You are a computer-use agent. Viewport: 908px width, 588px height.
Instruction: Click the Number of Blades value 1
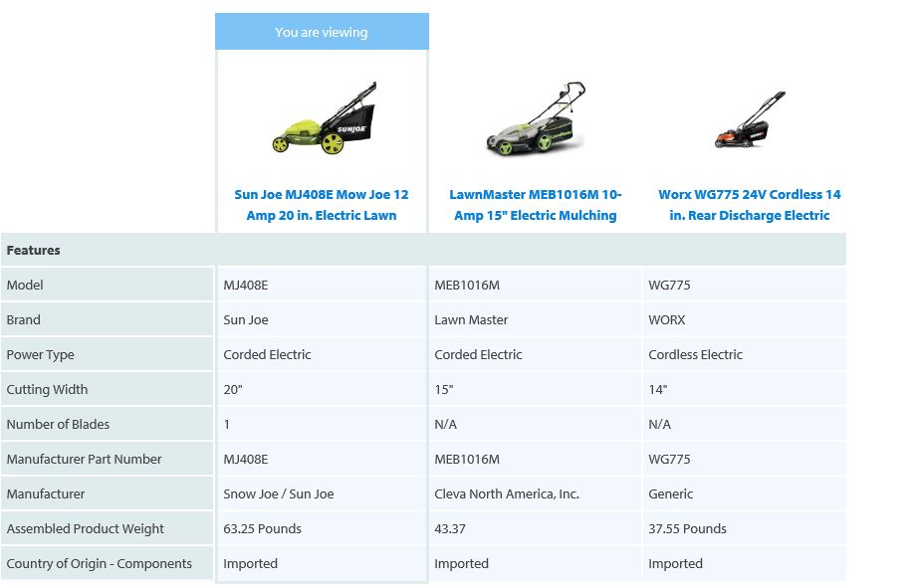pos(226,424)
